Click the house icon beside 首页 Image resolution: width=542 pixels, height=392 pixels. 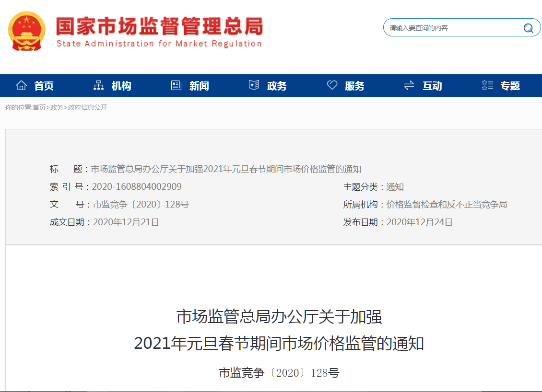tap(22, 85)
